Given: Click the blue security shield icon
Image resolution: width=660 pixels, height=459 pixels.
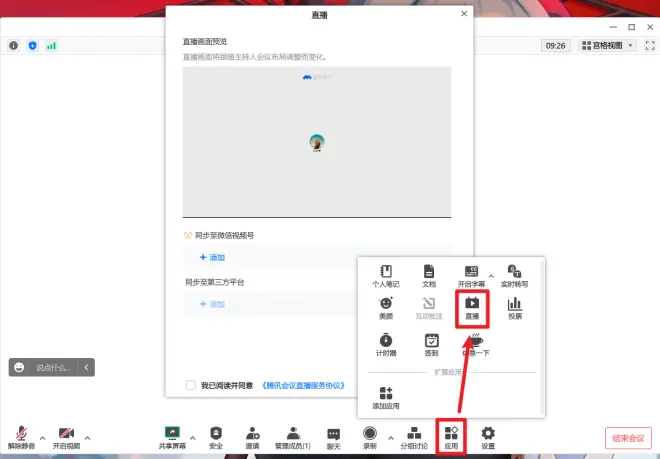Looking at the screenshot, I should pos(32,45).
